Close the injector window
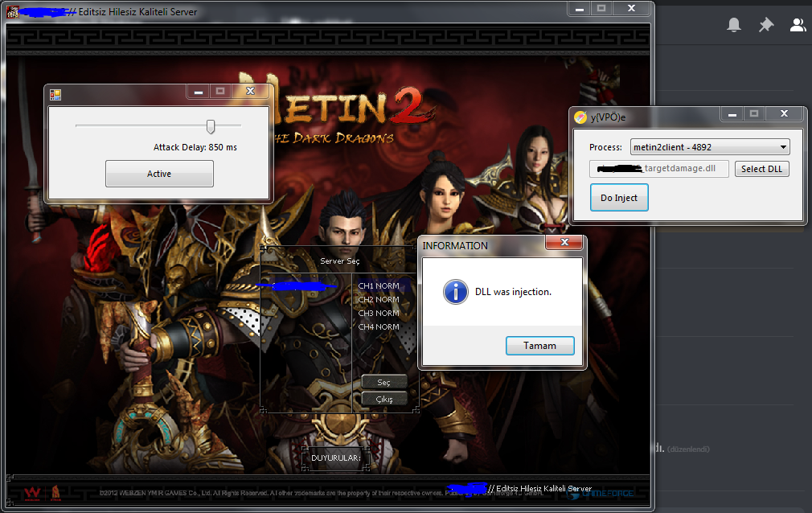 pos(784,113)
